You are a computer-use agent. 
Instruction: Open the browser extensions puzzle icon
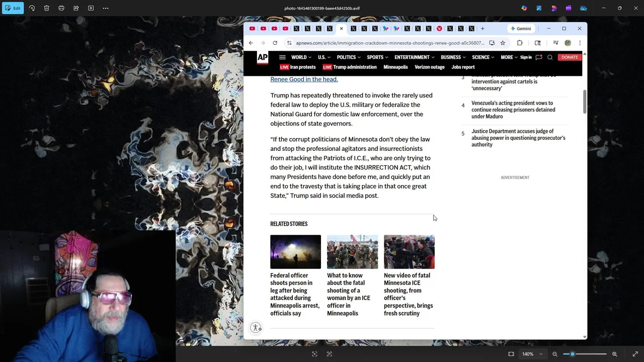[520, 43]
